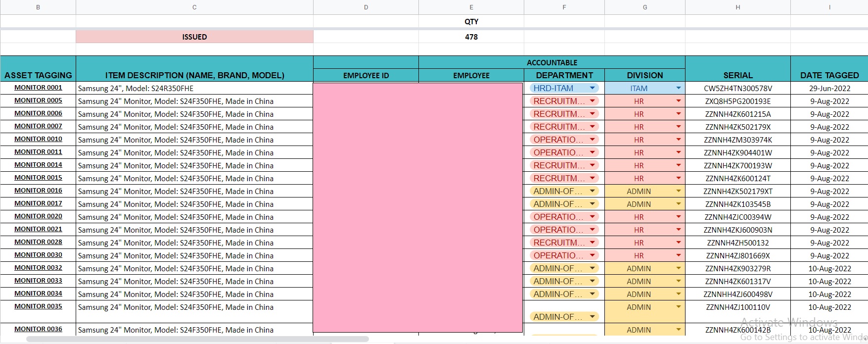Click the horizontal scrollbar at the bottom
868x344 pixels.
point(198,339)
